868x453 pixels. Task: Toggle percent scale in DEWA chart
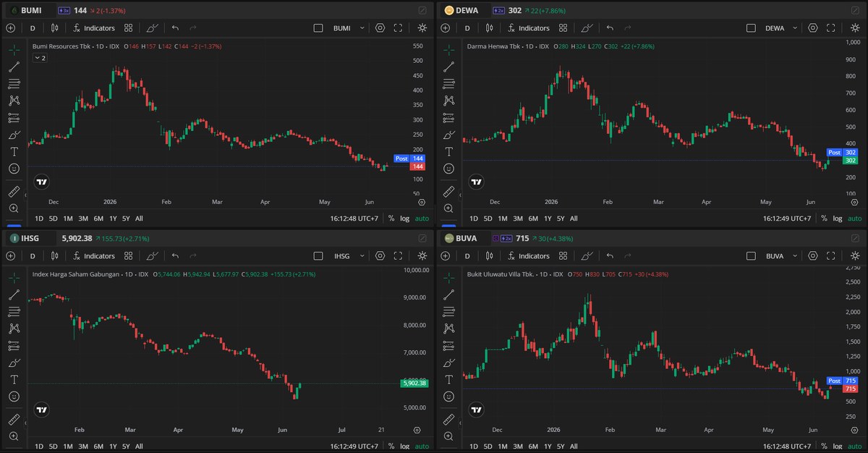pos(825,219)
